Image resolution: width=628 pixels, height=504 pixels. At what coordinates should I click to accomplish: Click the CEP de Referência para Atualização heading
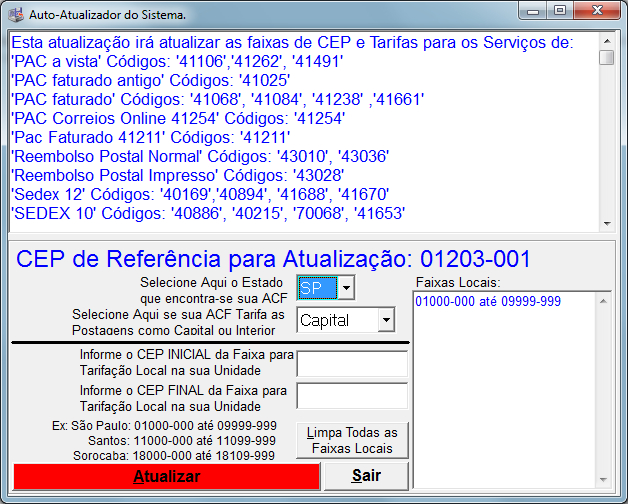274,258
